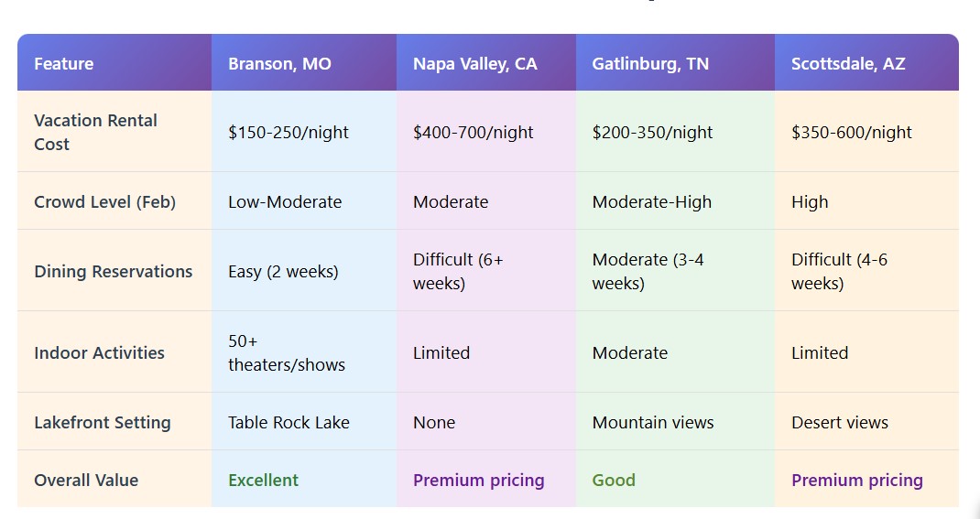Click the Napa Valley, CA column header
The height and width of the screenshot is (519, 980).
(474, 64)
